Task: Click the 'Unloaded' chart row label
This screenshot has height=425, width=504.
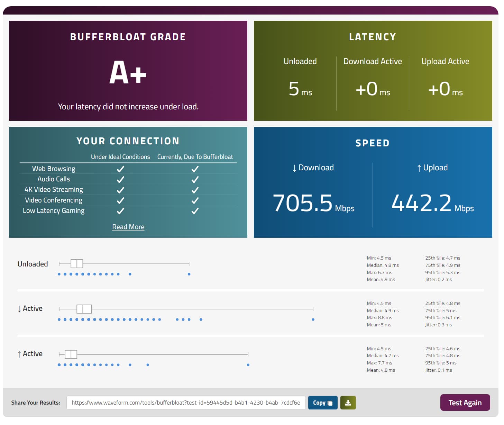Action: click(x=33, y=264)
